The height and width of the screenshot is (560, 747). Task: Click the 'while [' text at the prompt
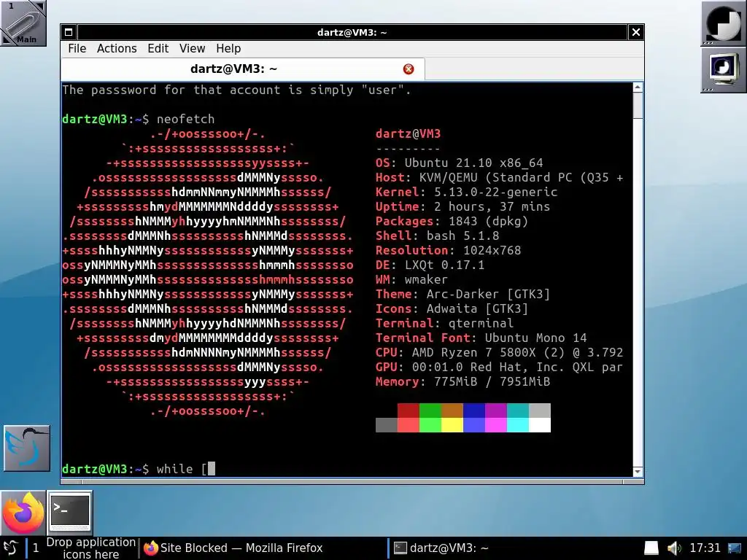182,469
